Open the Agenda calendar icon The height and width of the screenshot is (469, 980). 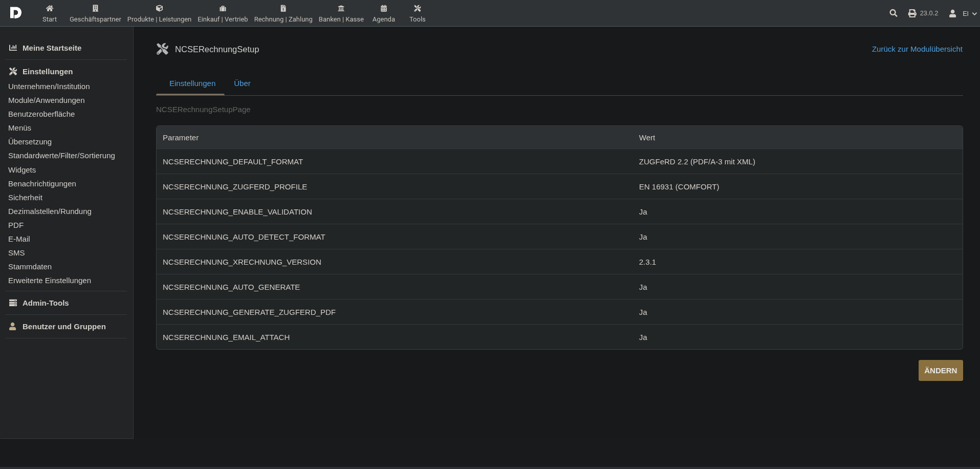(383, 9)
